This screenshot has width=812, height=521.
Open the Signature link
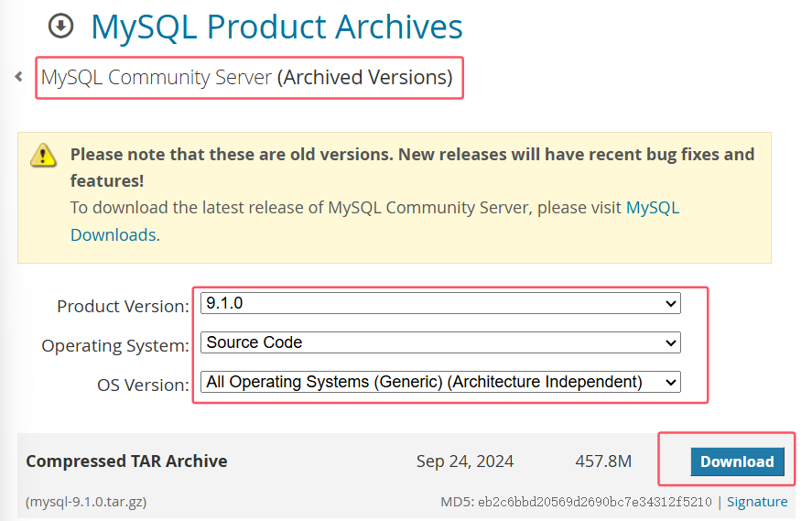point(757,502)
